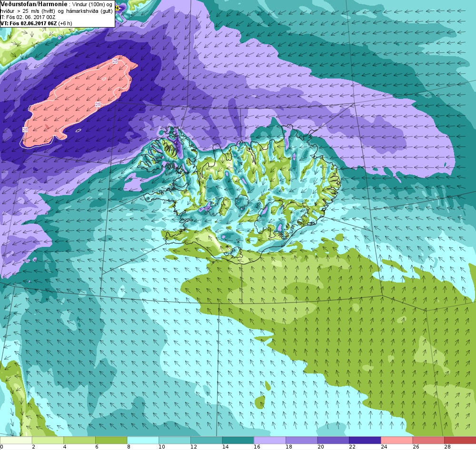This screenshot has height=450, width=476.
Task: Click the yellow "26" maximum gust label
Action: [117, 8]
